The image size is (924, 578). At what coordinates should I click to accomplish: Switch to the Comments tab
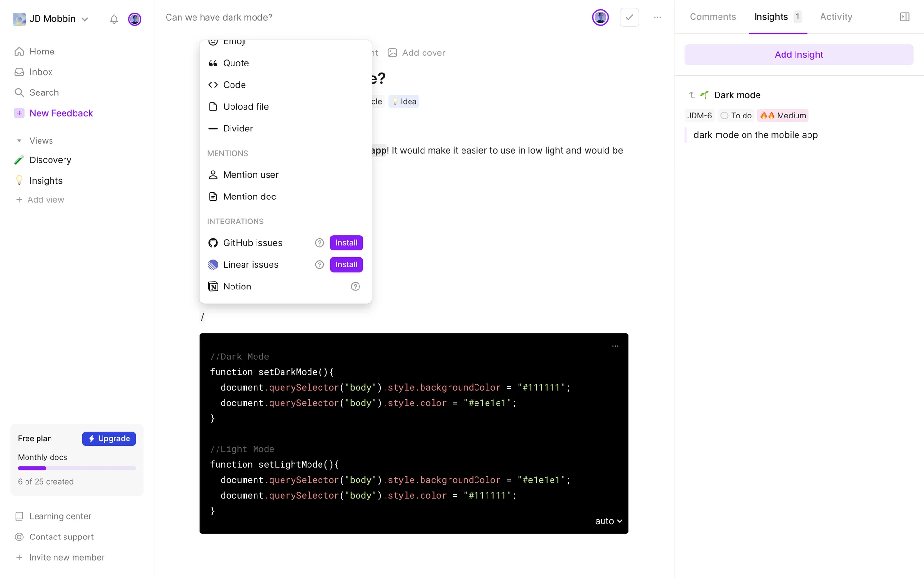click(x=713, y=17)
